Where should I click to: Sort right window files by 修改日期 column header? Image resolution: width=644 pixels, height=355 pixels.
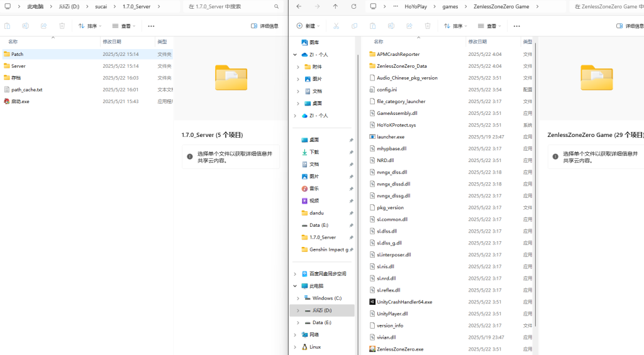(x=493, y=41)
